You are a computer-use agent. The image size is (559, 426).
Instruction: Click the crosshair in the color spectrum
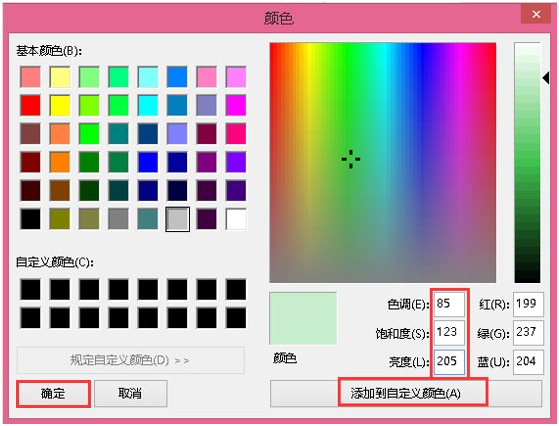point(351,159)
